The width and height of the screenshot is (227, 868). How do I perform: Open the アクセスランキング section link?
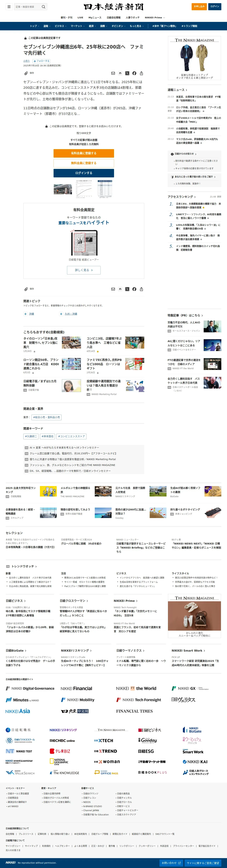(x=181, y=197)
